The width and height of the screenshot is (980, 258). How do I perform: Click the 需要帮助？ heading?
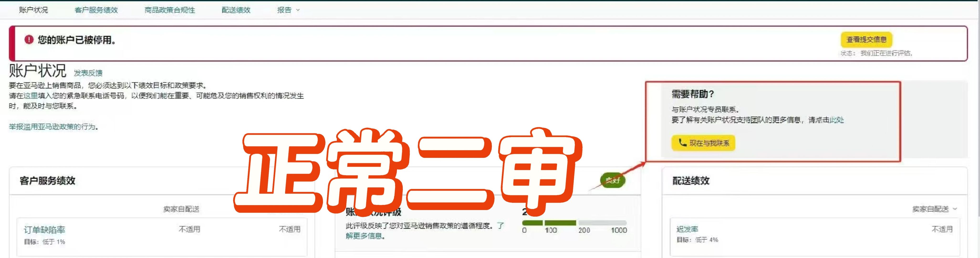coord(693,94)
